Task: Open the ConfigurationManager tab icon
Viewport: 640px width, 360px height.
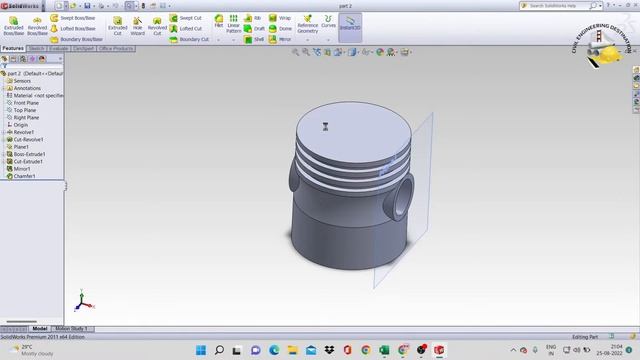Action: coord(23,59)
